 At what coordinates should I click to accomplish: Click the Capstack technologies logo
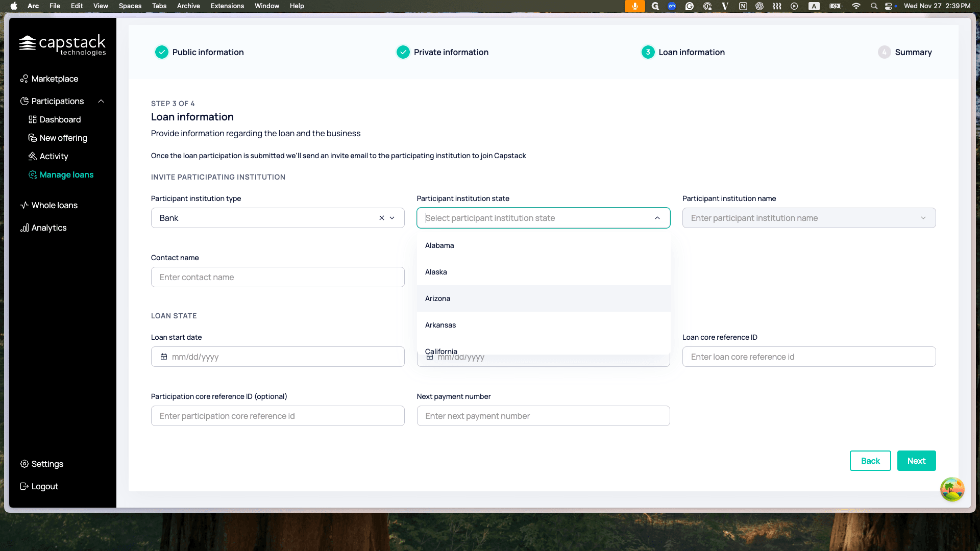(62, 45)
